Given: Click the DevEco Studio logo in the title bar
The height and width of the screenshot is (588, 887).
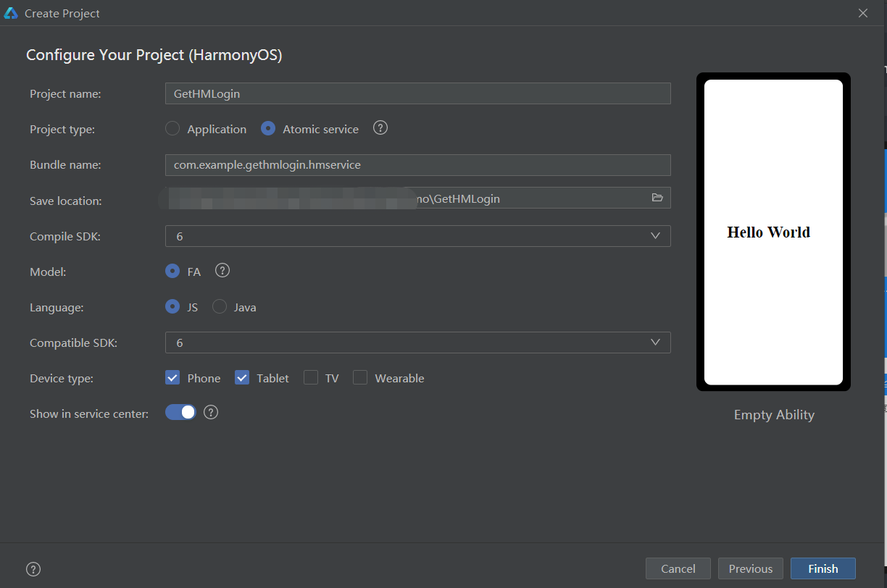Looking at the screenshot, I should click(x=11, y=12).
